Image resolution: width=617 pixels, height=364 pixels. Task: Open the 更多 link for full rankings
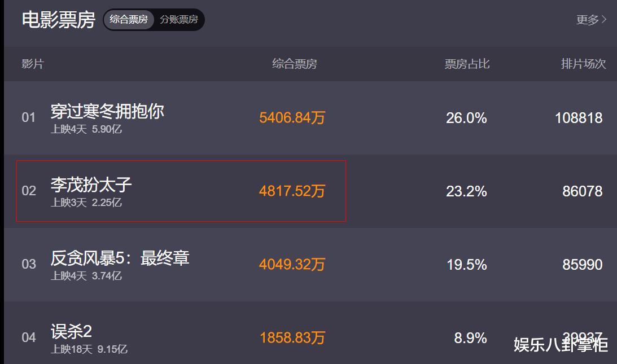coord(588,20)
